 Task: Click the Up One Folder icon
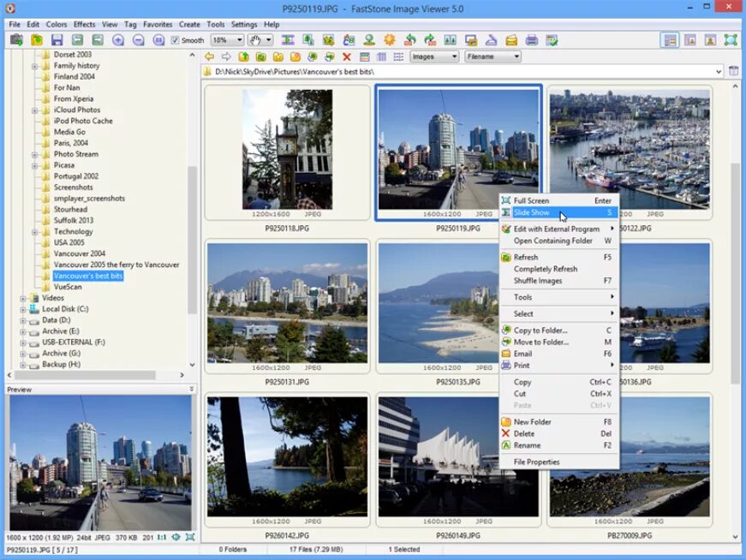pos(243,57)
